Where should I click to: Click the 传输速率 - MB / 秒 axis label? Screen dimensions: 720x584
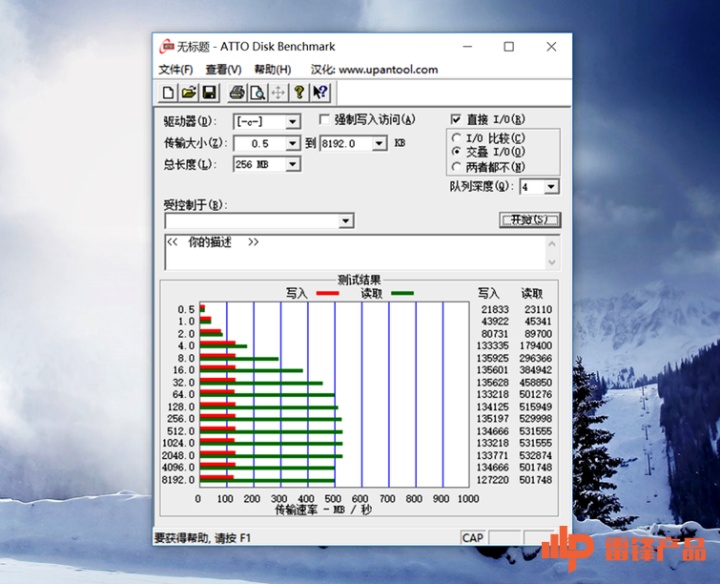[x=323, y=510]
